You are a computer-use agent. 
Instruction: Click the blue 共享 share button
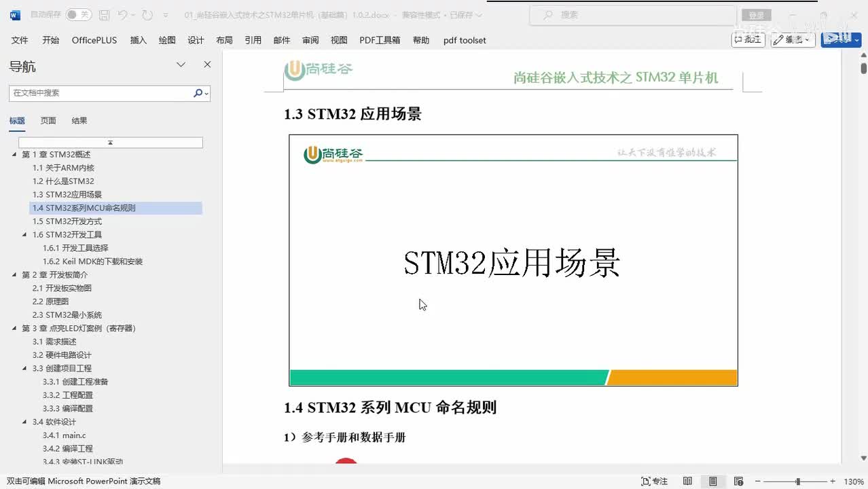tap(841, 39)
